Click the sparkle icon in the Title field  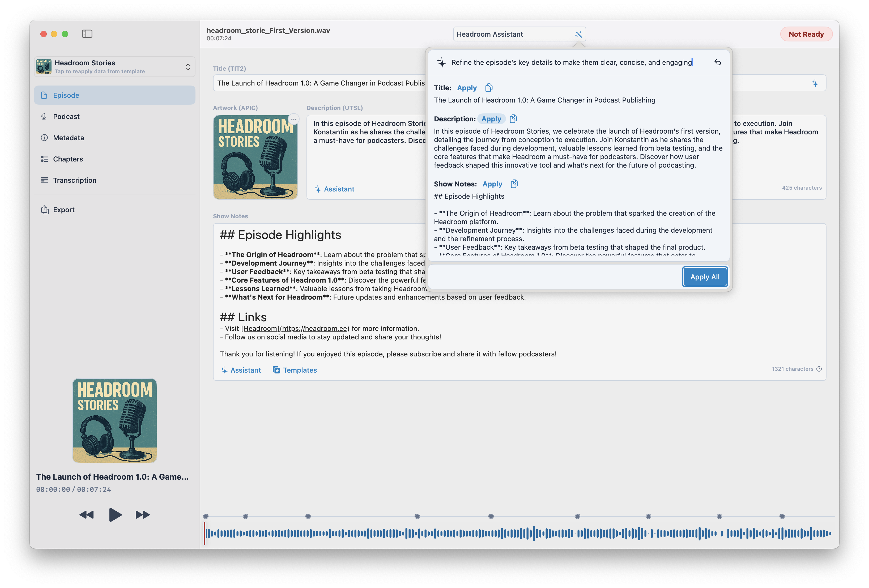[x=815, y=83]
